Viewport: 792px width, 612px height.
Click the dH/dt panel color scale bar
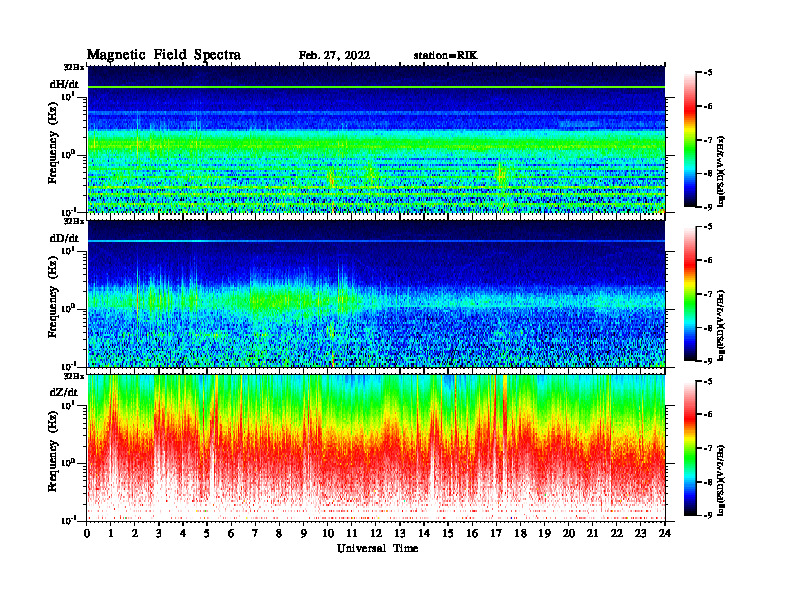pos(690,140)
